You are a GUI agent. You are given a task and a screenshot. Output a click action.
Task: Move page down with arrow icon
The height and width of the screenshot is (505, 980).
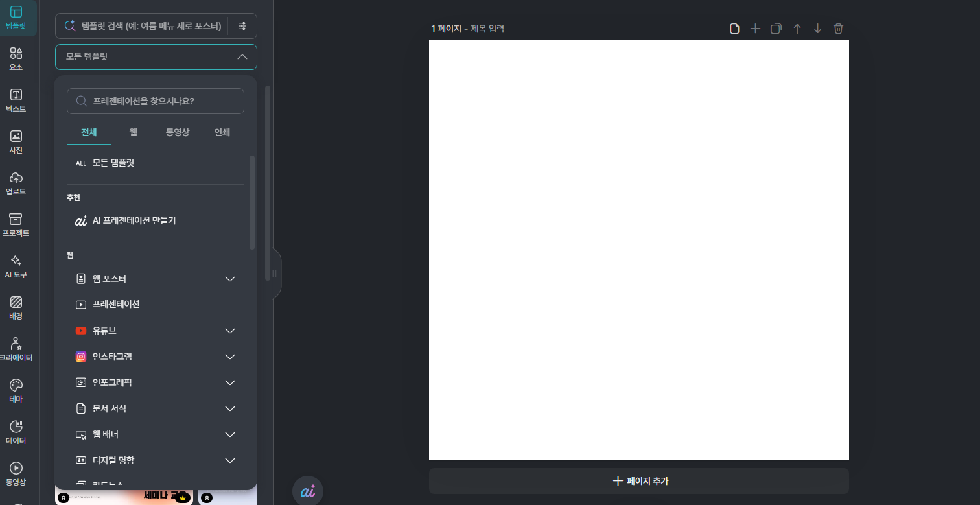coord(818,29)
